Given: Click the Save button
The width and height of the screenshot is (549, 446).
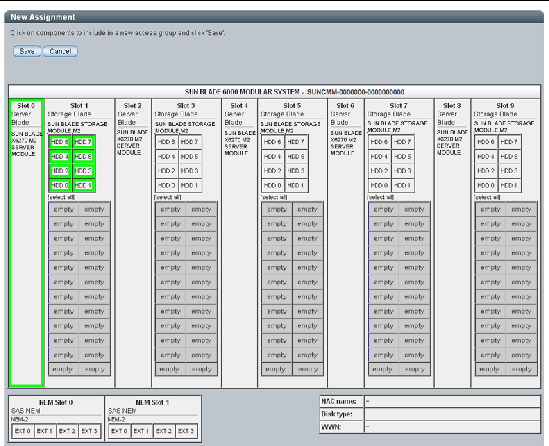Looking at the screenshot, I should click(27, 51).
